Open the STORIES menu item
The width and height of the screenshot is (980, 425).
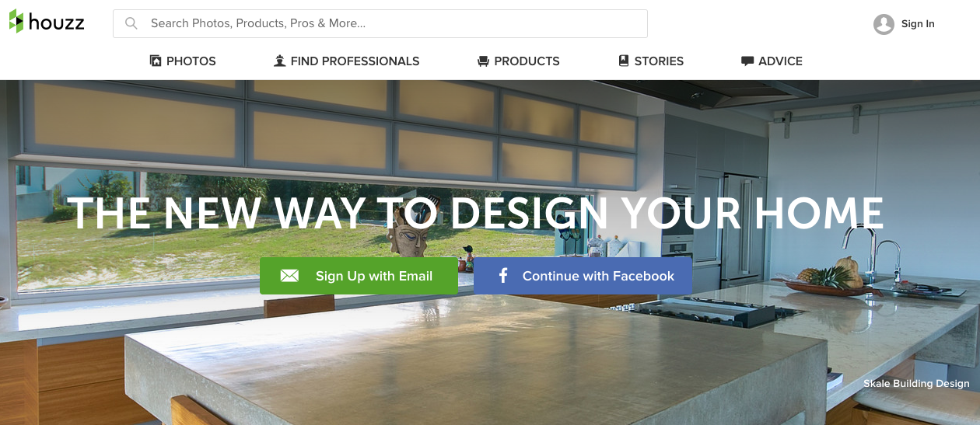tap(651, 61)
